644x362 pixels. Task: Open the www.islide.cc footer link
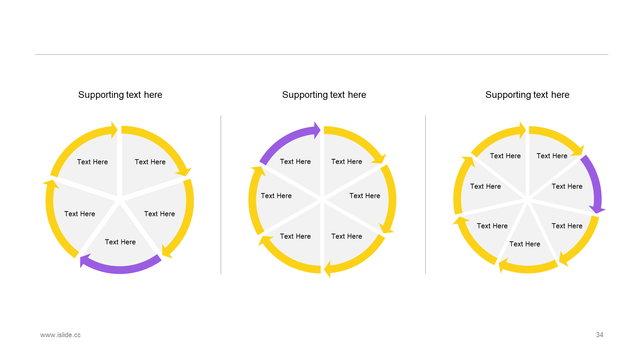(x=60, y=335)
